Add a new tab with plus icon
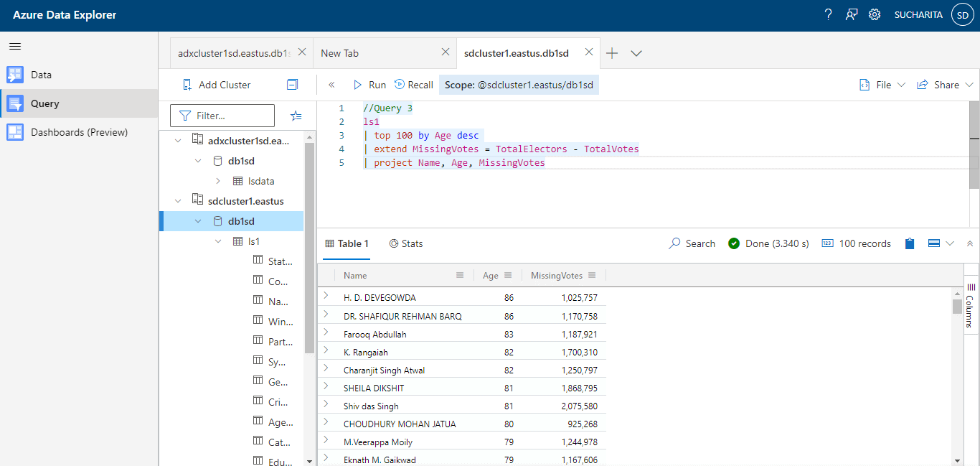 (612, 53)
